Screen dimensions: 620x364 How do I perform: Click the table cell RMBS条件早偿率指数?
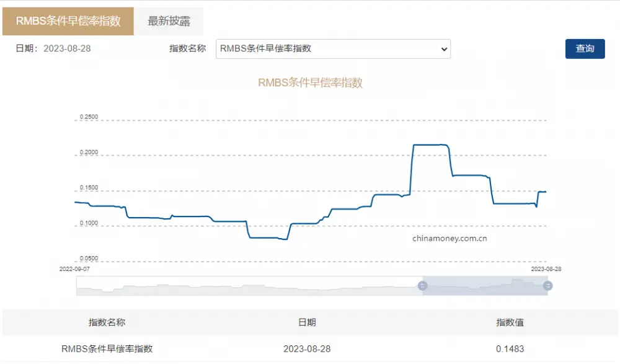coord(107,349)
